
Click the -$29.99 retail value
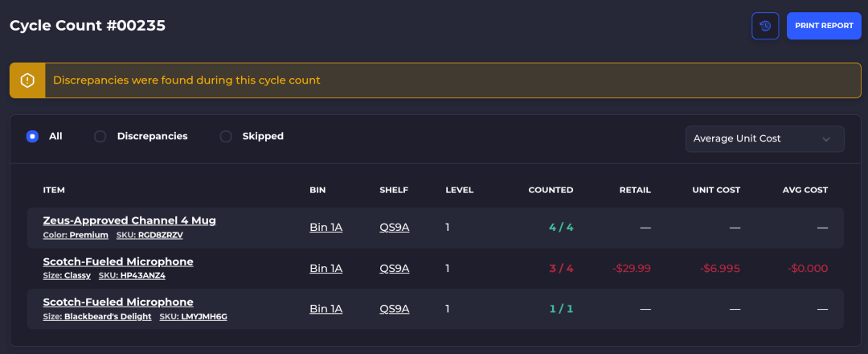[631, 269]
